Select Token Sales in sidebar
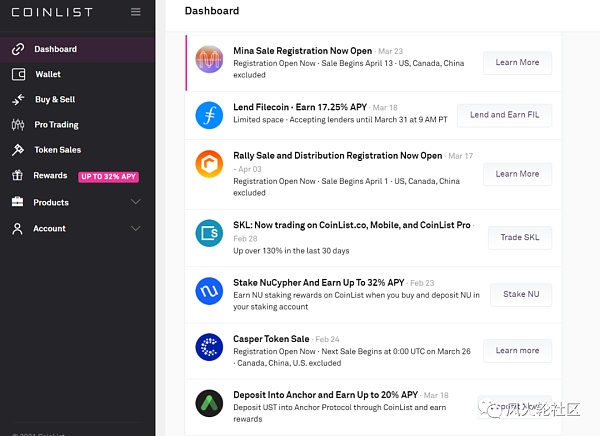600x436 pixels. click(57, 150)
